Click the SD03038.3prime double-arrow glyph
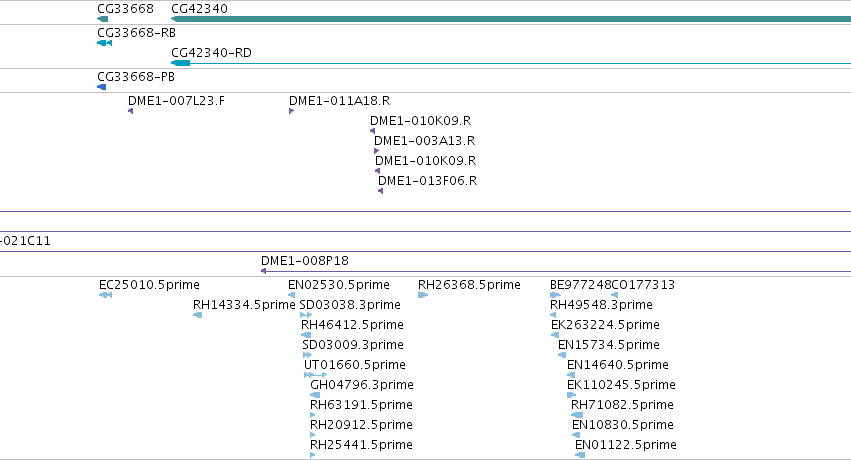The image size is (851, 460). click(306, 315)
